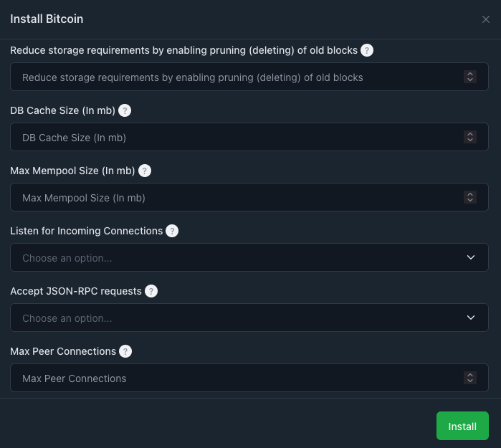501x448 pixels.
Task: Click help icon for Listen for Incoming Connections
Action: (172, 231)
